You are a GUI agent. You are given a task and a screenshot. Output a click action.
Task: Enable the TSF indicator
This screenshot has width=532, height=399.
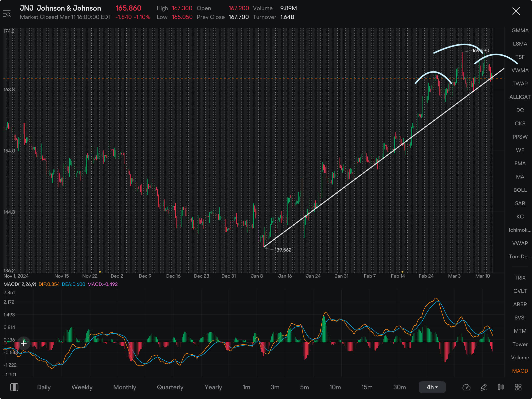coord(520,57)
